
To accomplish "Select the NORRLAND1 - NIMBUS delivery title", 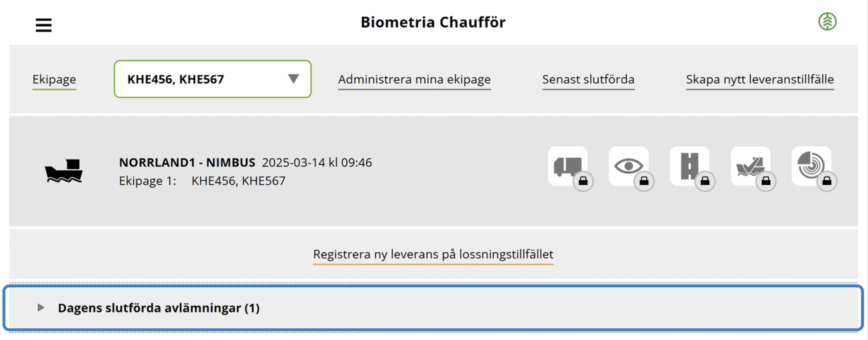I will [187, 163].
